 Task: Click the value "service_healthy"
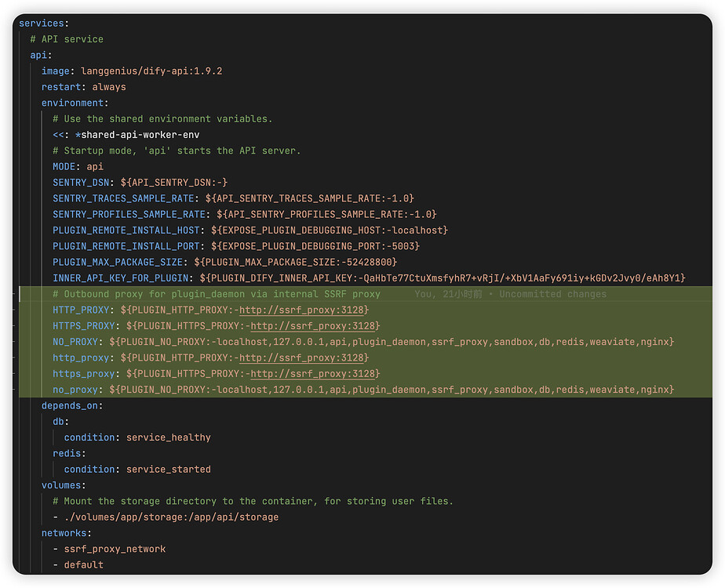pyautogui.click(x=168, y=437)
